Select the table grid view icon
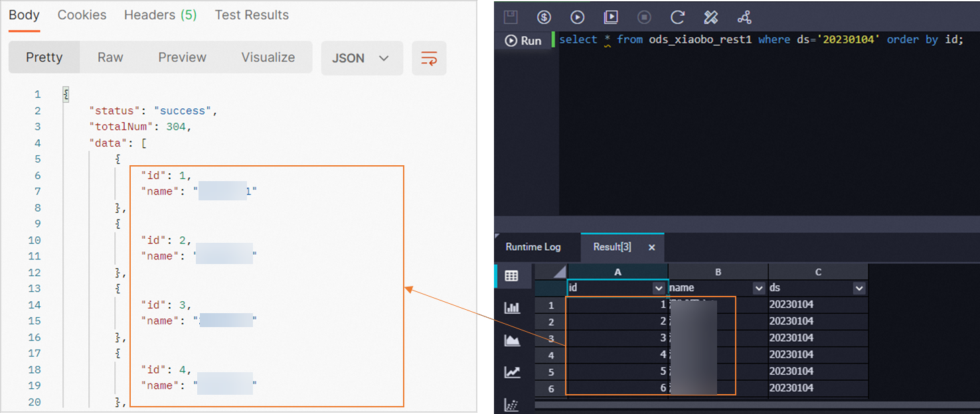Screen dimensions: 980x414 pyautogui.click(x=511, y=276)
